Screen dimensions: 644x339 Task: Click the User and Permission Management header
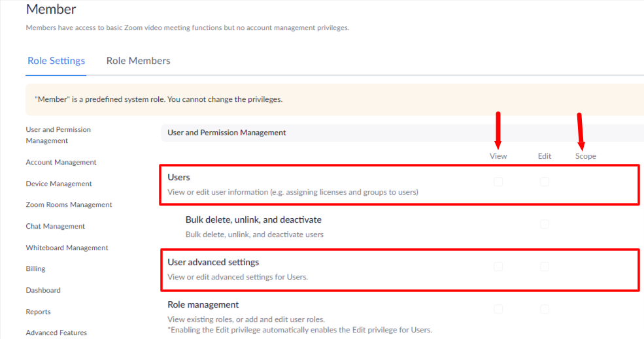point(227,133)
